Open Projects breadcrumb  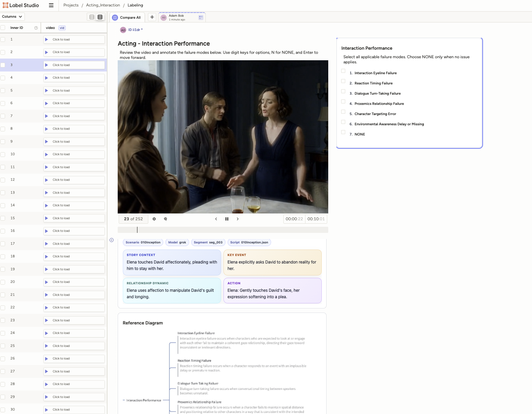71,5
